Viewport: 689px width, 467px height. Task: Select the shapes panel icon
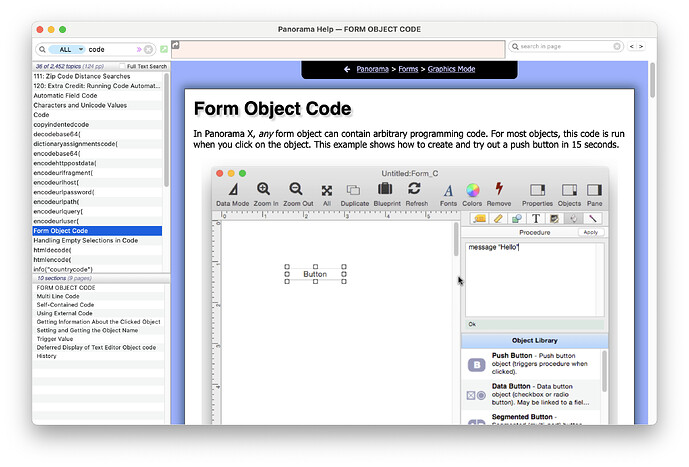[517, 218]
